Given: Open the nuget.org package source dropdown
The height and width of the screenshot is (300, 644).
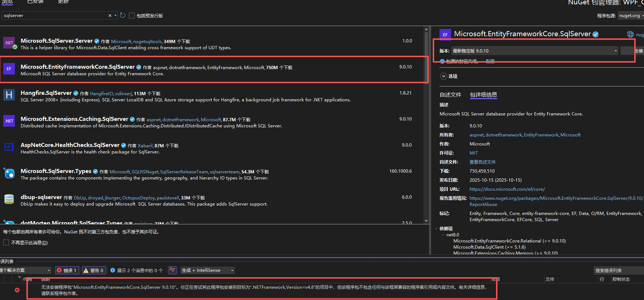Looking at the screenshot, I should point(631,16).
